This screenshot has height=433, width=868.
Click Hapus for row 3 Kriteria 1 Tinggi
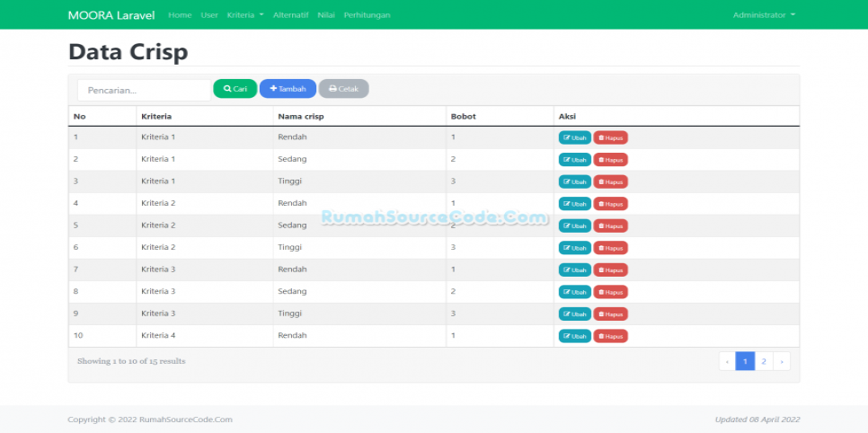[611, 181]
